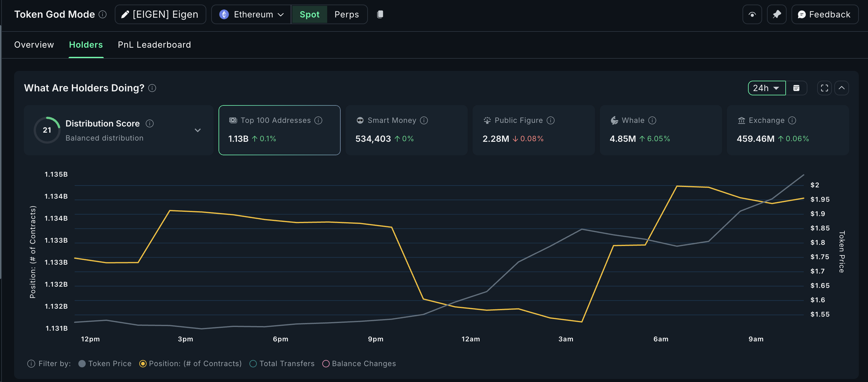Expand the Distribution Score card chevron

tap(198, 130)
